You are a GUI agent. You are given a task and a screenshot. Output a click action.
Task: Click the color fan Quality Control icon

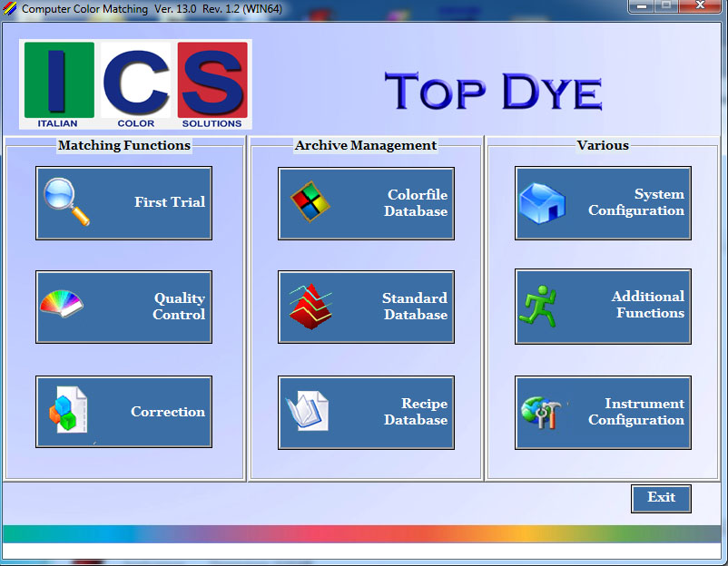point(62,304)
